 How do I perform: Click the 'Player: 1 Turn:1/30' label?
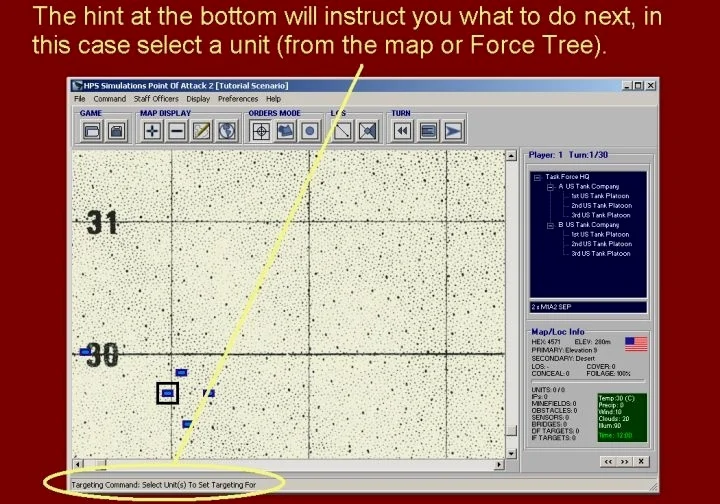coord(568,155)
